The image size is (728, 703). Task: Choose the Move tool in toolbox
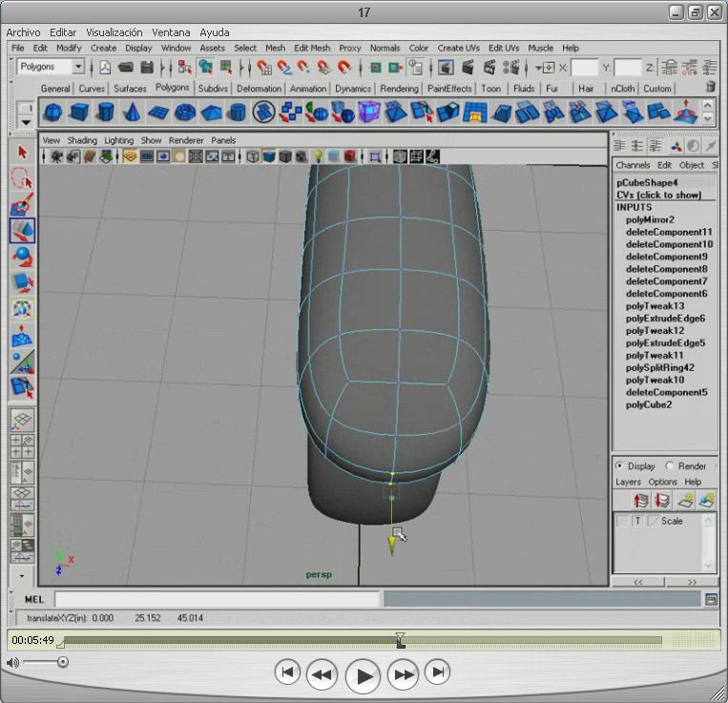[22, 231]
